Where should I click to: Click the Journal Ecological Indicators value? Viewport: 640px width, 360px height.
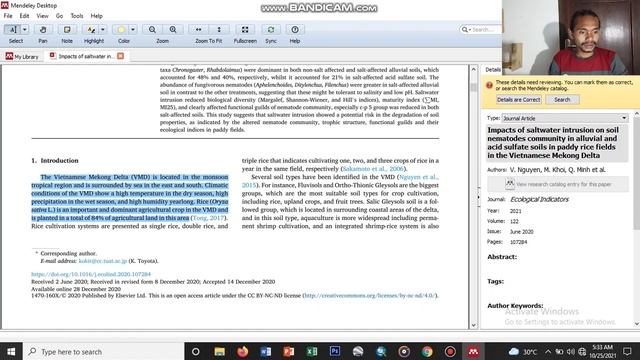(x=539, y=199)
